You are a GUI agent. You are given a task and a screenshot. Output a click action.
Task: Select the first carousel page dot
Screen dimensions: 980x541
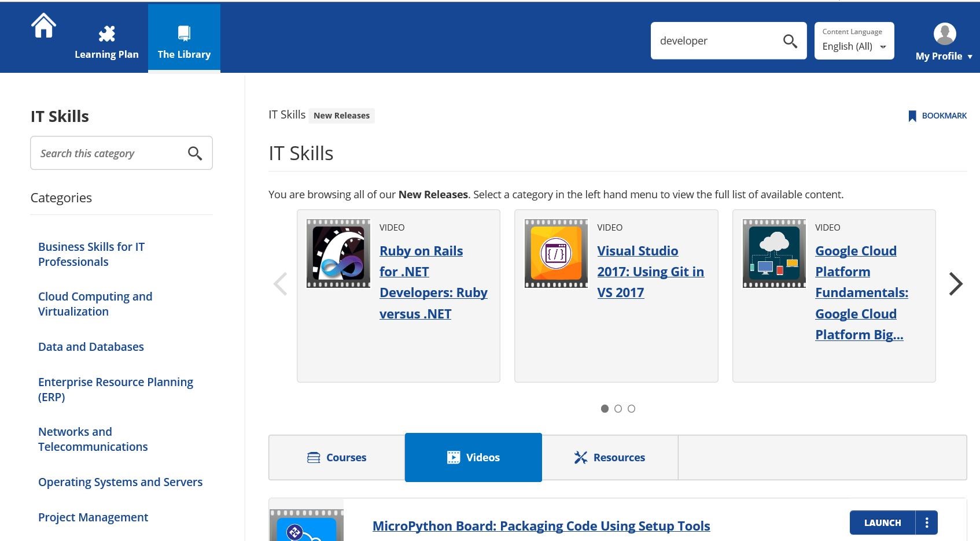[605, 409]
